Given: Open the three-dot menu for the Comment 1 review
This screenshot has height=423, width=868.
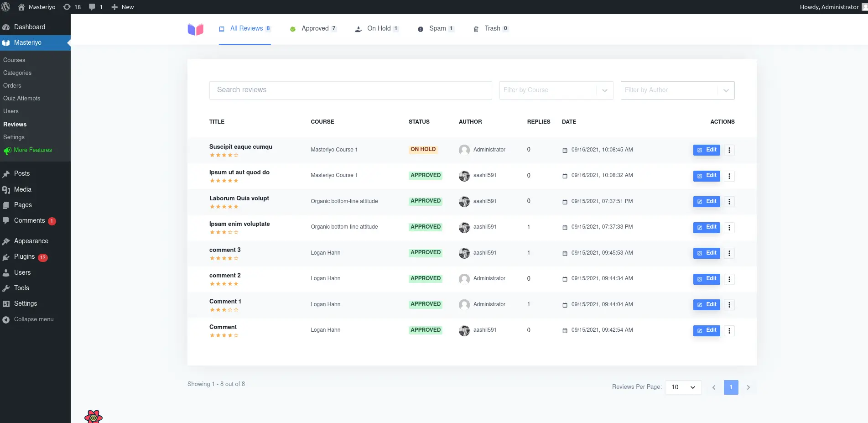Looking at the screenshot, I should coord(729,305).
